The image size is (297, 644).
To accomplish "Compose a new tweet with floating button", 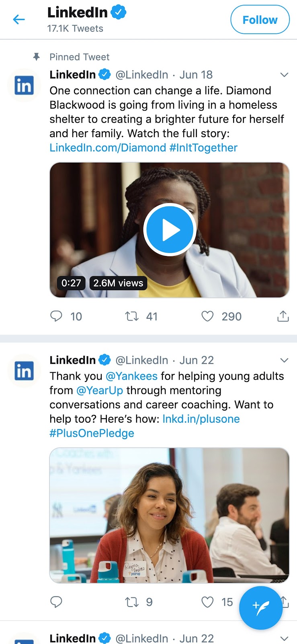I will (x=261, y=608).
